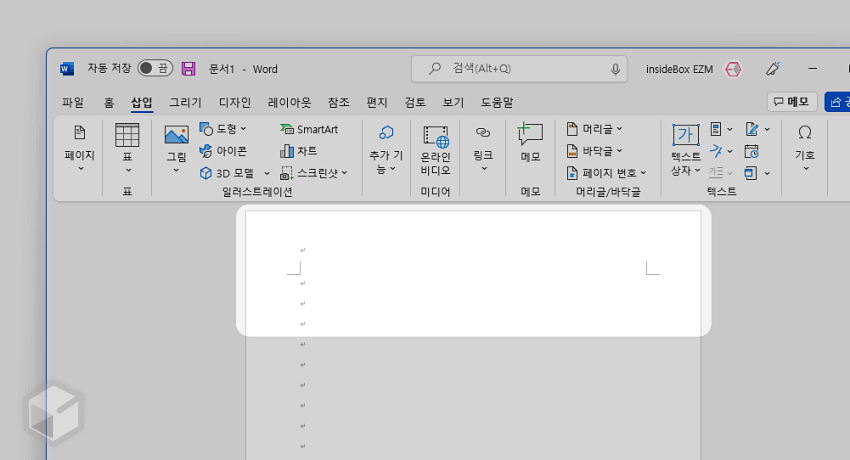Open the 보기 tab
The image size is (850, 460).
click(453, 102)
